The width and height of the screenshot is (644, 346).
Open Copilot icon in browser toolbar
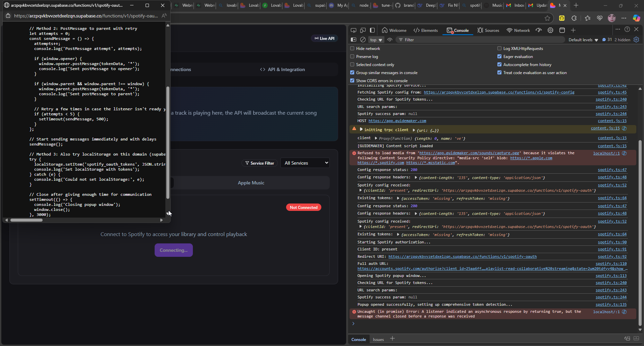tap(636, 18)
